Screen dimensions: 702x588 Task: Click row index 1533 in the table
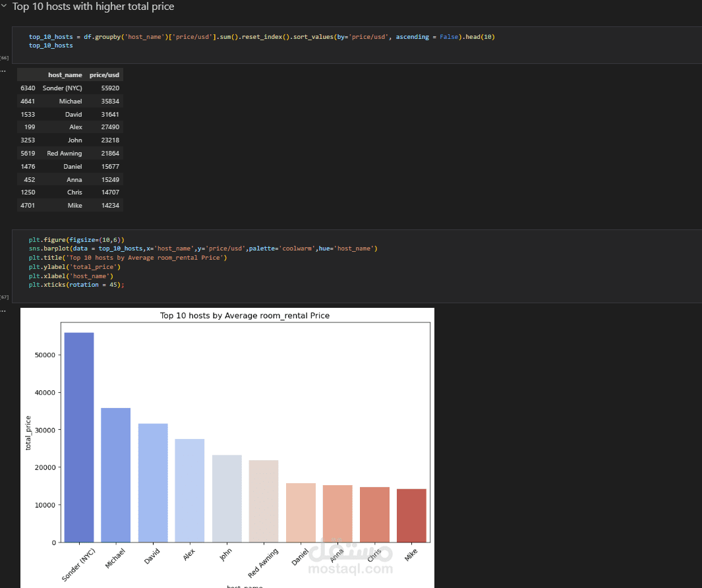[28, 115]
